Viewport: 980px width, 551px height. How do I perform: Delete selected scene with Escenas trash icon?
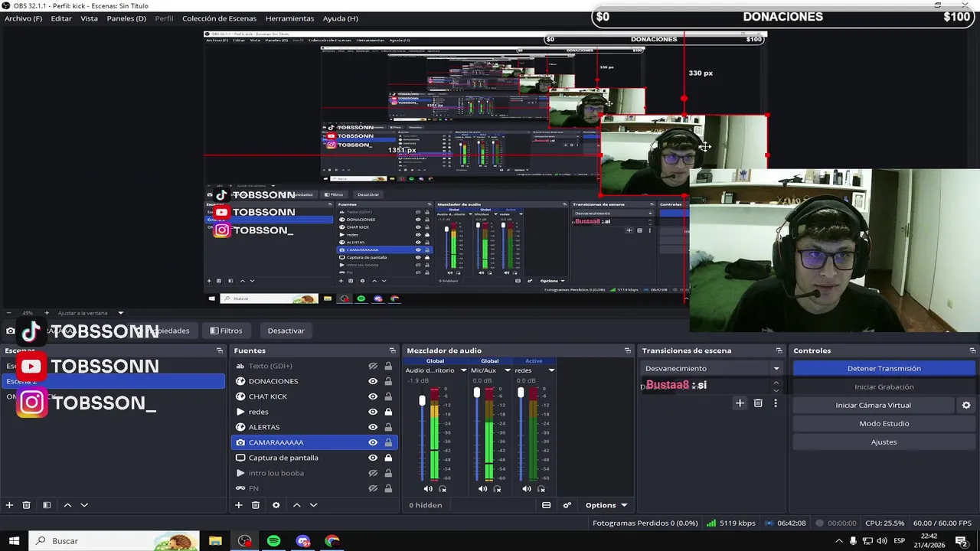[x=26, y=505]
